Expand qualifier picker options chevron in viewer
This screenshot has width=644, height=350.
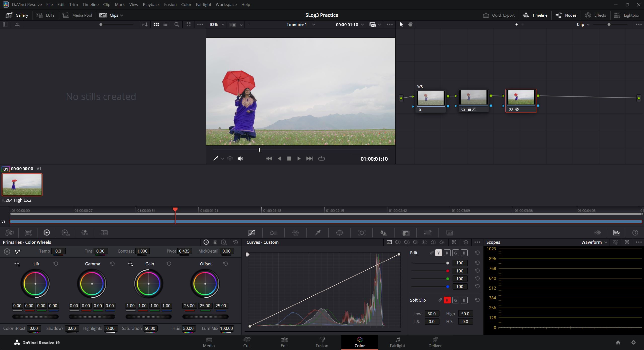[x=222, y=159]
